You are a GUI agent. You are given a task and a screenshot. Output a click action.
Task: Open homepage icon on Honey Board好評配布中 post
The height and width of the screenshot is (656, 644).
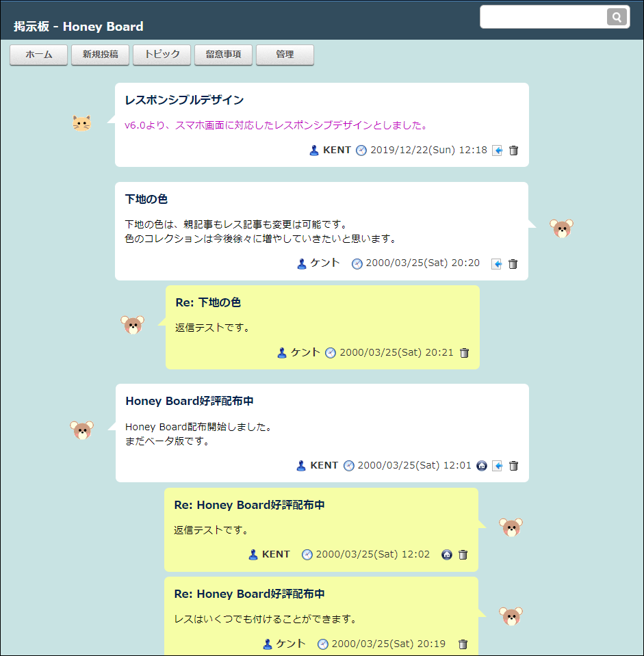tap(482, 466)
